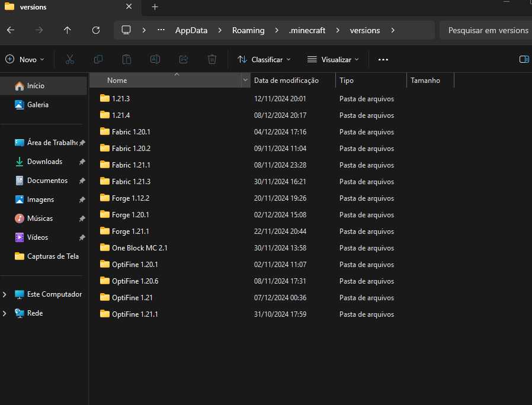Screen dimensions: 532x405
Task: Sort by the Tamanho column header
Action: pyautogui.click(x=430, y=81)
